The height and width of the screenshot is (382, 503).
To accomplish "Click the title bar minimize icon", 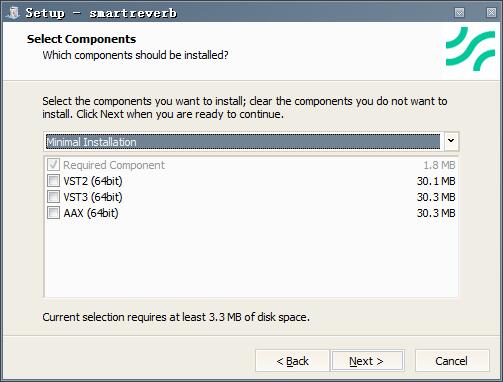I will [x=460, y=13].
